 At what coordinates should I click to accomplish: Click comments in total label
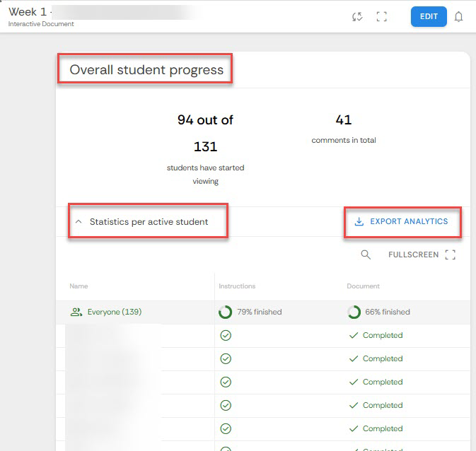point(344,140)
